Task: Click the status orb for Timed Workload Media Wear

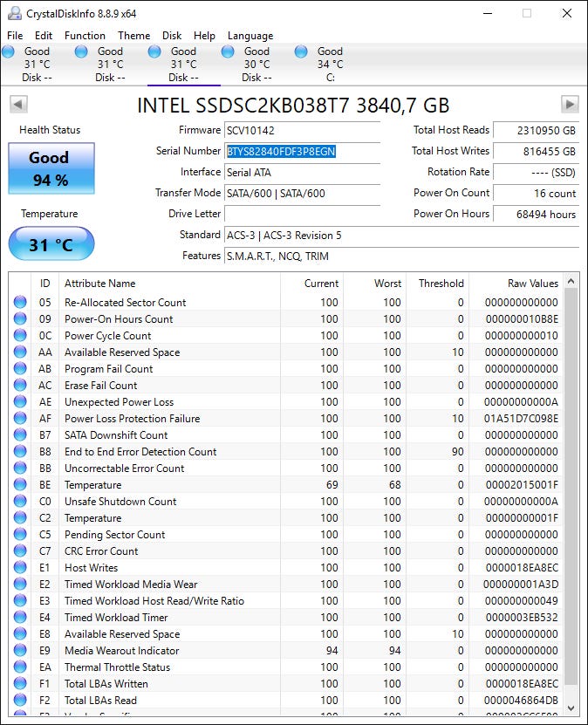Action: click(20, 584)
